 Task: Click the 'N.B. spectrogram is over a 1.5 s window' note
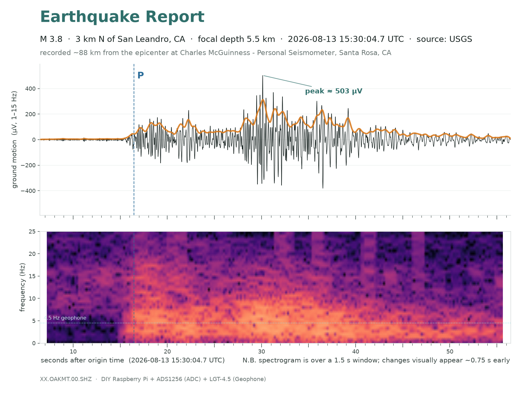[x=376, y=360]
